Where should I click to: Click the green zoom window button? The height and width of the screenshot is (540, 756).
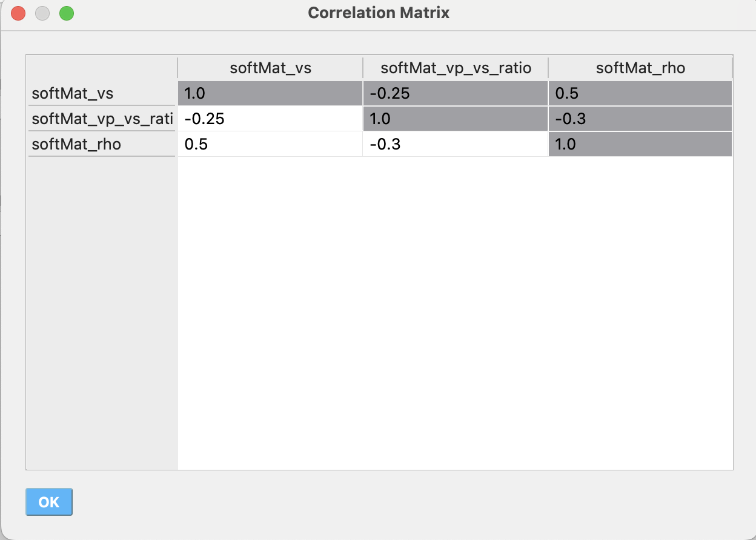coord(67,13)
